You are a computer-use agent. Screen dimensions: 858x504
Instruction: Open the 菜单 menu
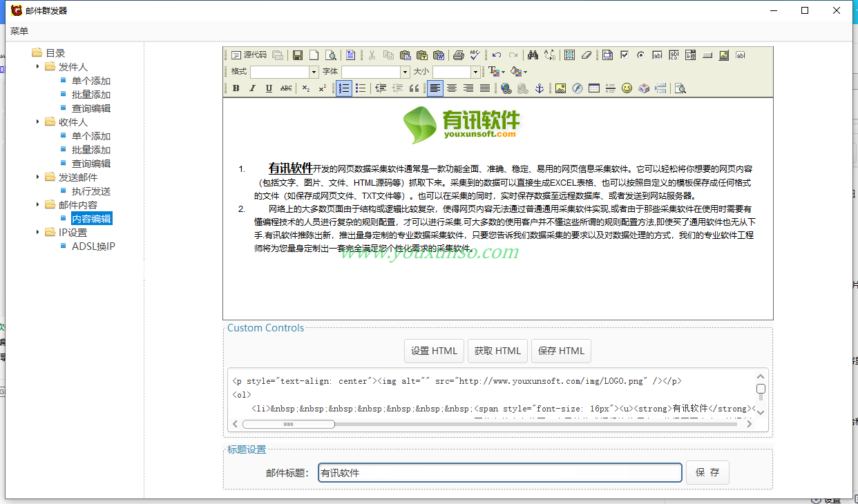(x=19, y=31)
